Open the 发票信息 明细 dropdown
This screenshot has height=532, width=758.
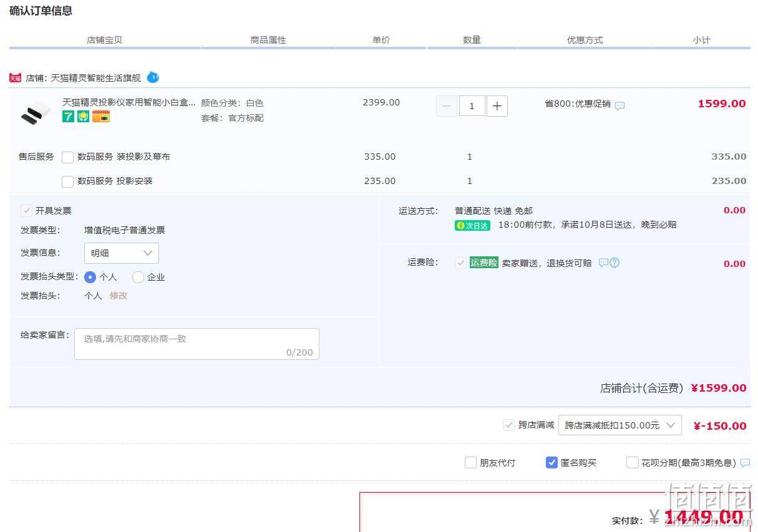click(x=122, y=253)
